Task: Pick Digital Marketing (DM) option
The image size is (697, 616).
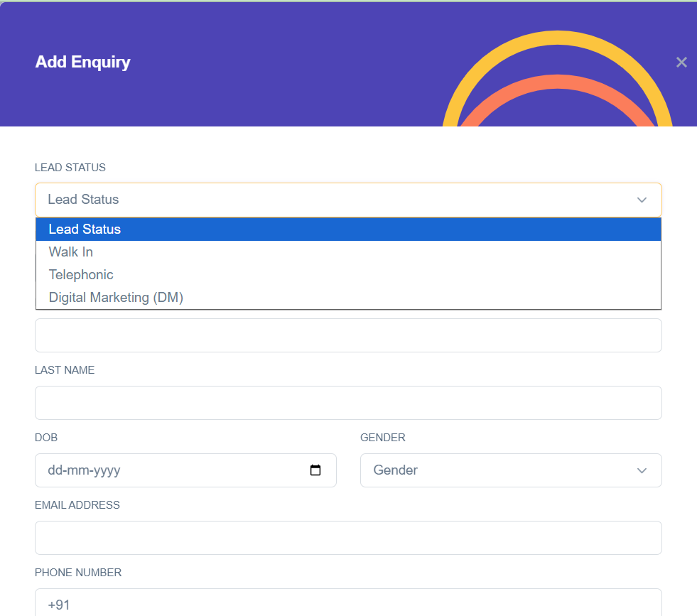Action: click(x=348, y=297)
